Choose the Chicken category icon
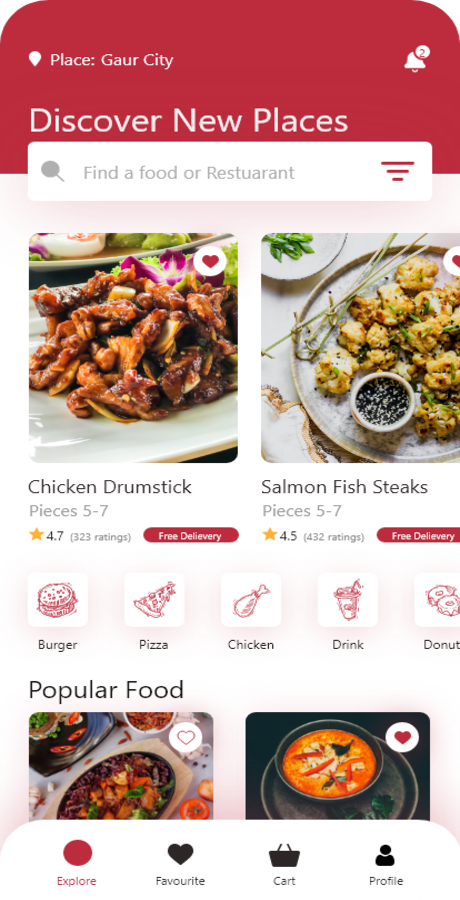This screenshot has height=900, width=460. point(251,599)
